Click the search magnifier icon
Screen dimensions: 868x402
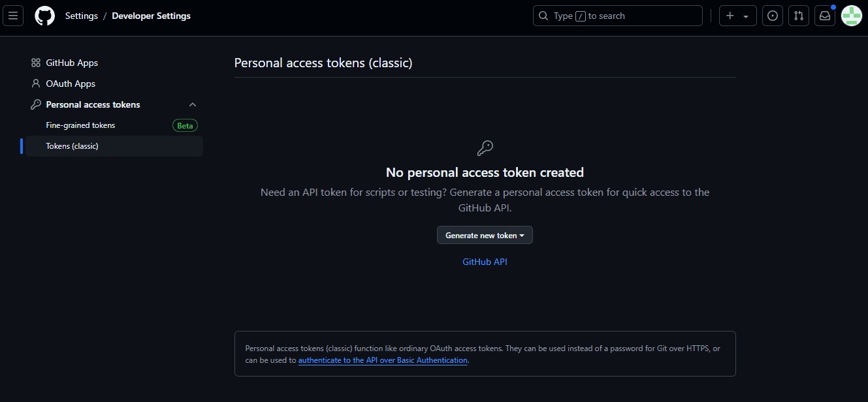(x=543, y=16)
